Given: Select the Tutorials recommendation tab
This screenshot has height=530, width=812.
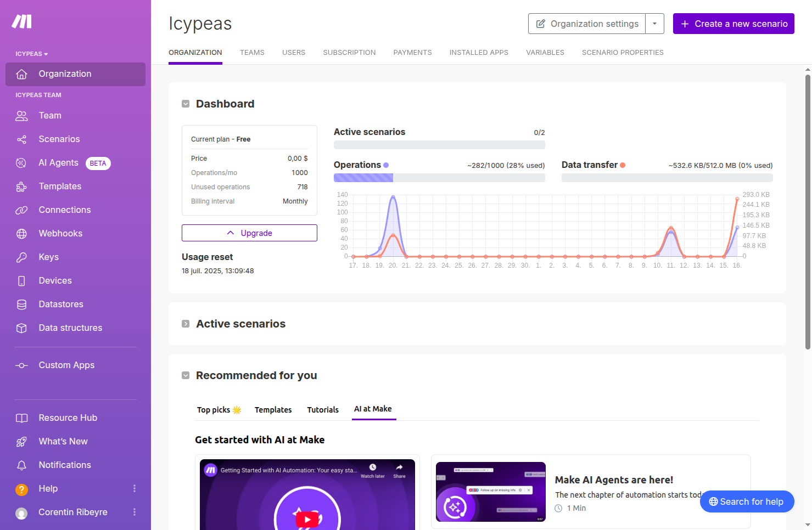Looking at the screenshot, I should click(x=323, y=410).
